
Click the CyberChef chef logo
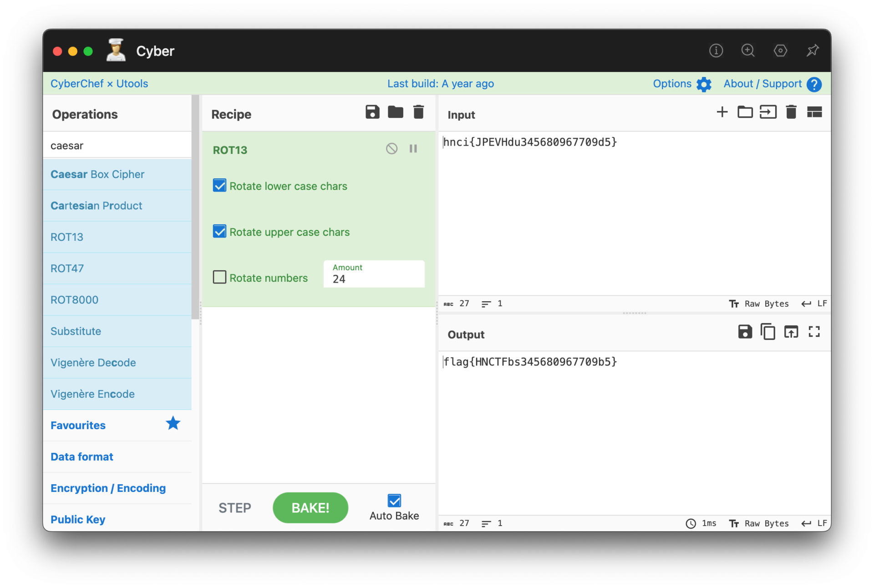tap(116, 50)
